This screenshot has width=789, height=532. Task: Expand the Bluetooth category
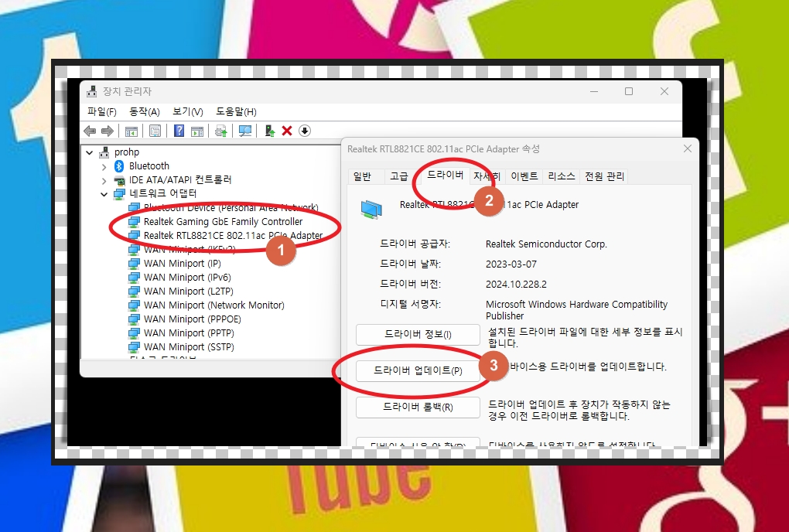click(104, 166)
